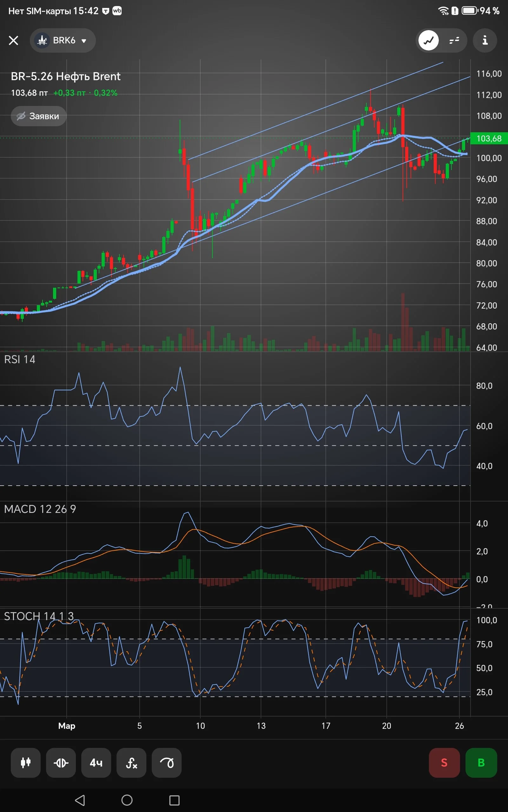This screenshot has width=508, height=812.
Task: Switch to the line chart view toggle
Action: coord(428,40)
